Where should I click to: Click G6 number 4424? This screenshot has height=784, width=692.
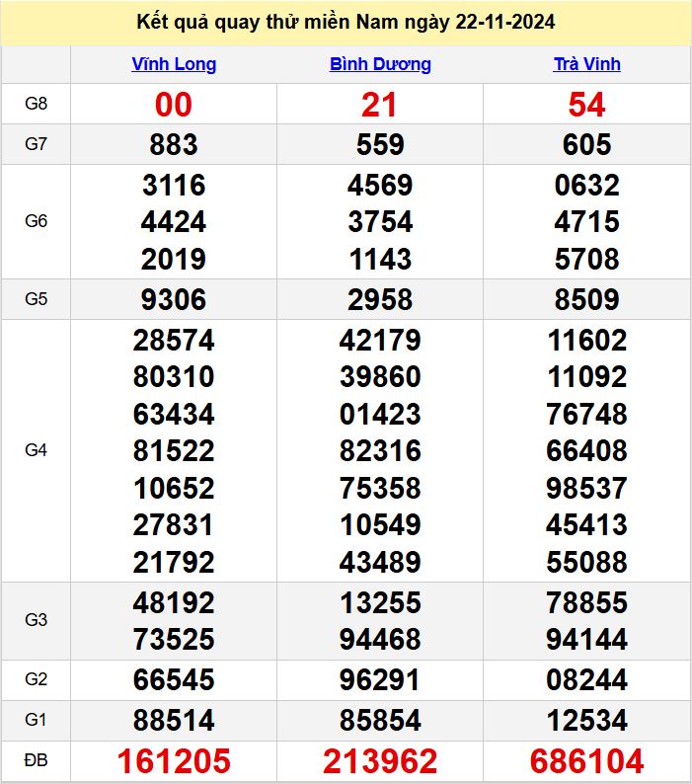174,221
